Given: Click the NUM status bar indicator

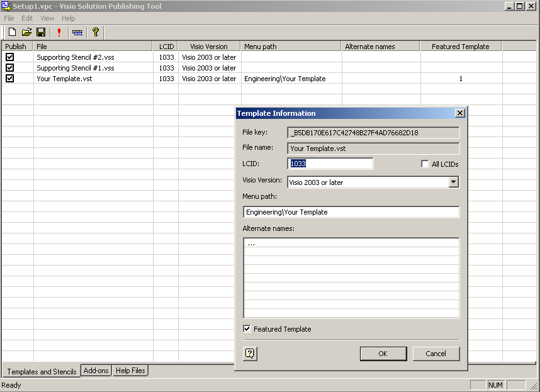Looking at the screenshot, I should [495, 385].
